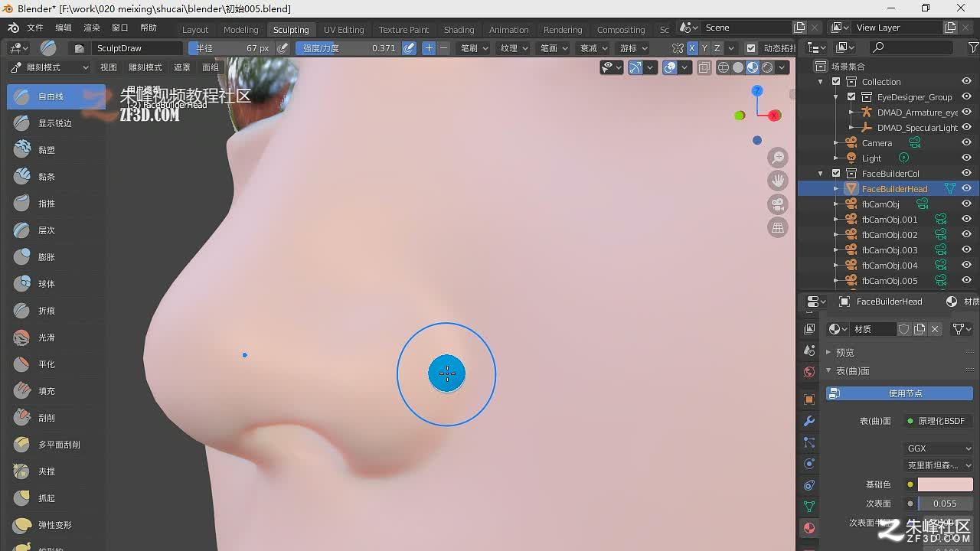
Task: Select the 球体 blob brush
Action: click(x=56, y=284)
